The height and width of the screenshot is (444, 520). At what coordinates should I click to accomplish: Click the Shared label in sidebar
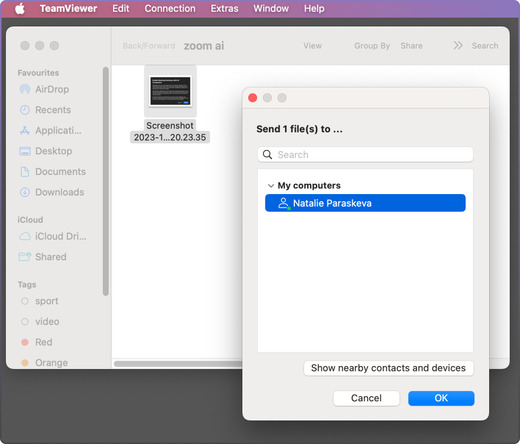(x=51, y=257)
